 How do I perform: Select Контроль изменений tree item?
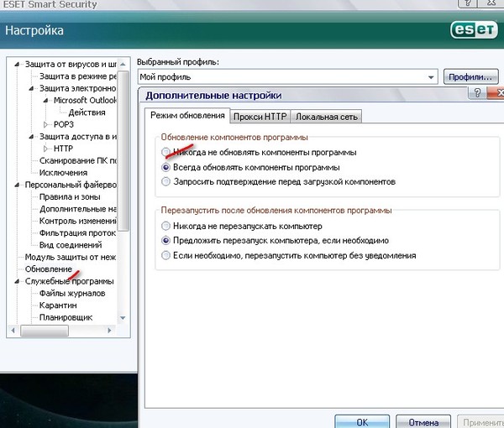(77, 221)
